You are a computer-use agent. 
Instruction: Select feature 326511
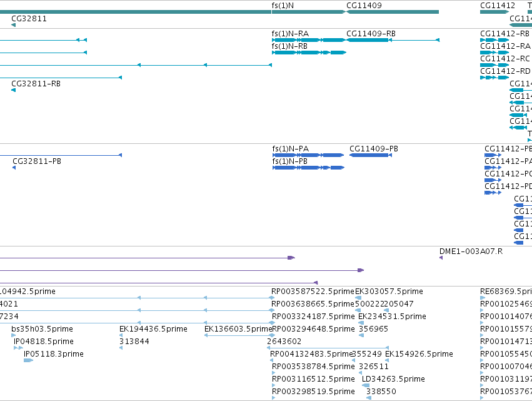click(374, 367)
